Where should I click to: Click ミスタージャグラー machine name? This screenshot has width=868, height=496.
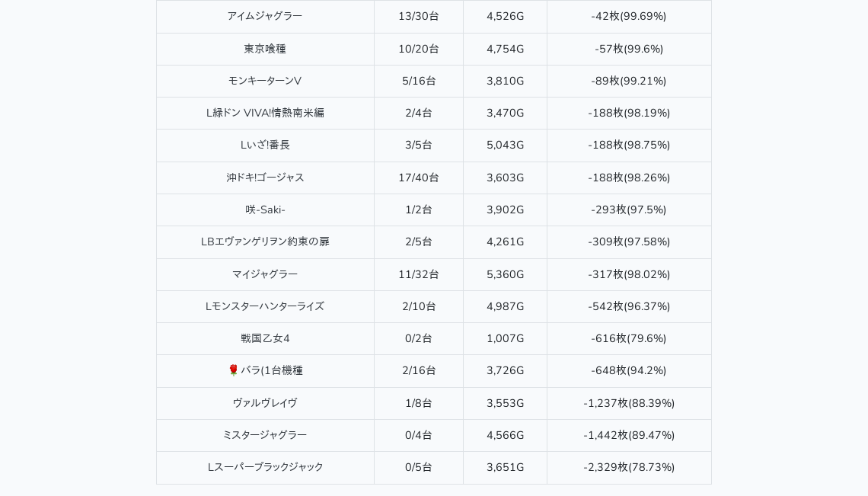(x=265, y=435)
